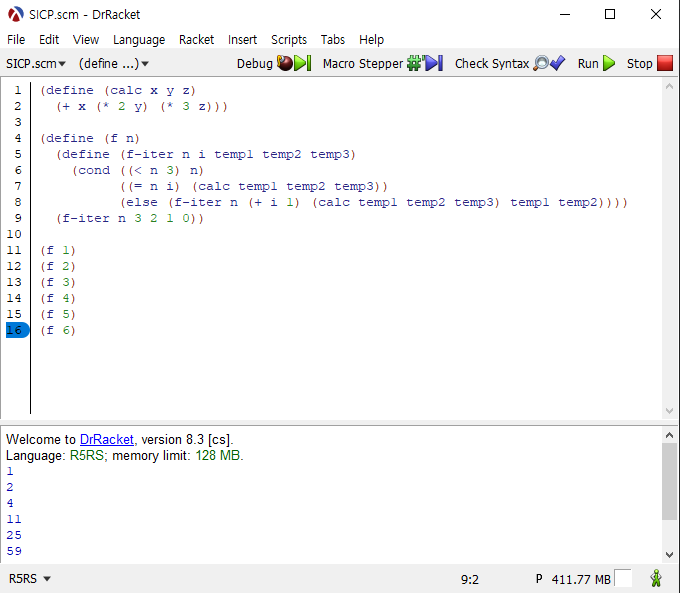Open the Language menu

pos(139,39)
